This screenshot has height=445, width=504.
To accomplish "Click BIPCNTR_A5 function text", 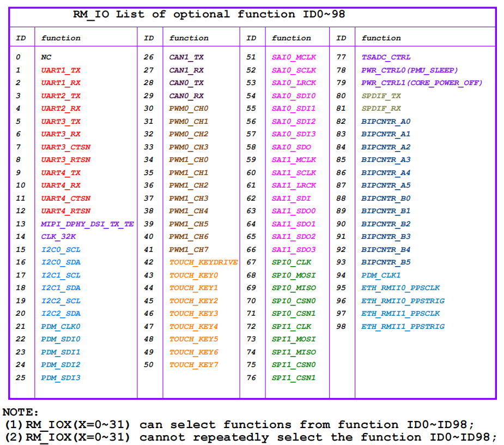I will [386, 185].
